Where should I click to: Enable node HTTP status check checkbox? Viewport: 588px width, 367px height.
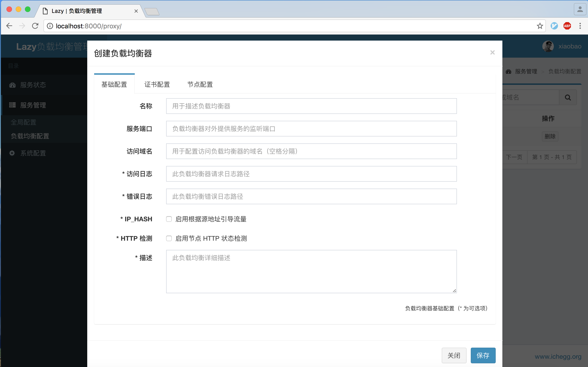pos(169,238)
